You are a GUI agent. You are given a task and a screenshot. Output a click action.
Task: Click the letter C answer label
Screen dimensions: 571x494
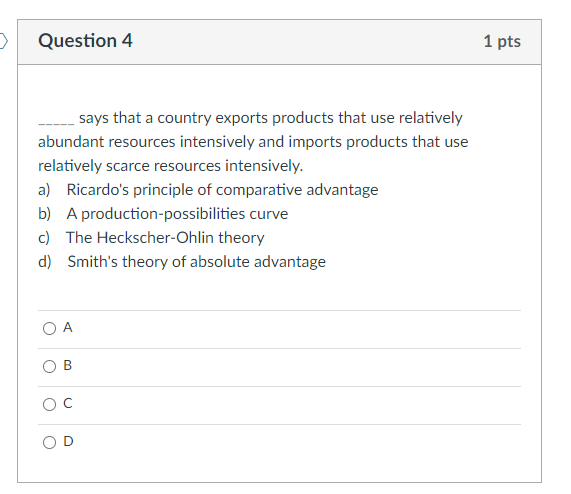pyautogui.click(x=68, y=403)
